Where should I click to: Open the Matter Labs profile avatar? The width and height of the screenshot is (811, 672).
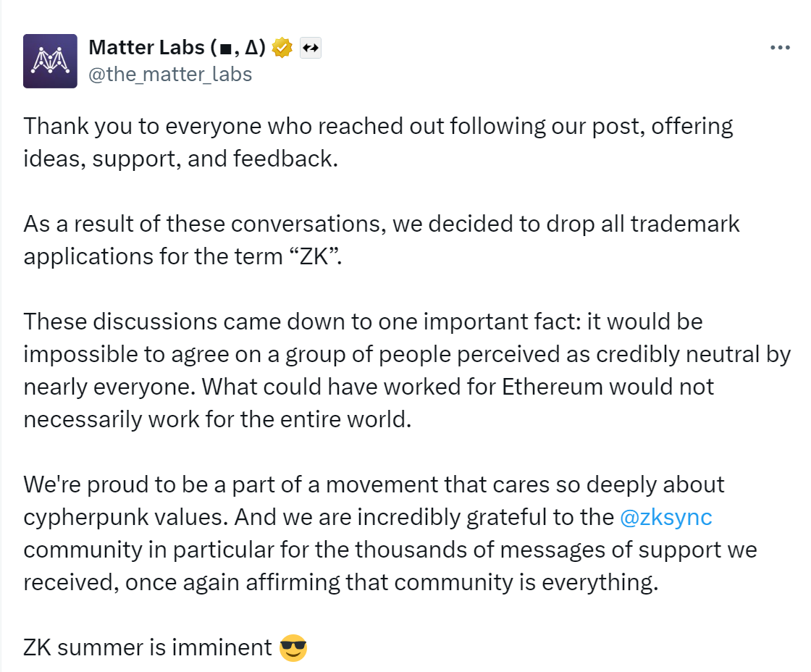click(x=50, y=61)
